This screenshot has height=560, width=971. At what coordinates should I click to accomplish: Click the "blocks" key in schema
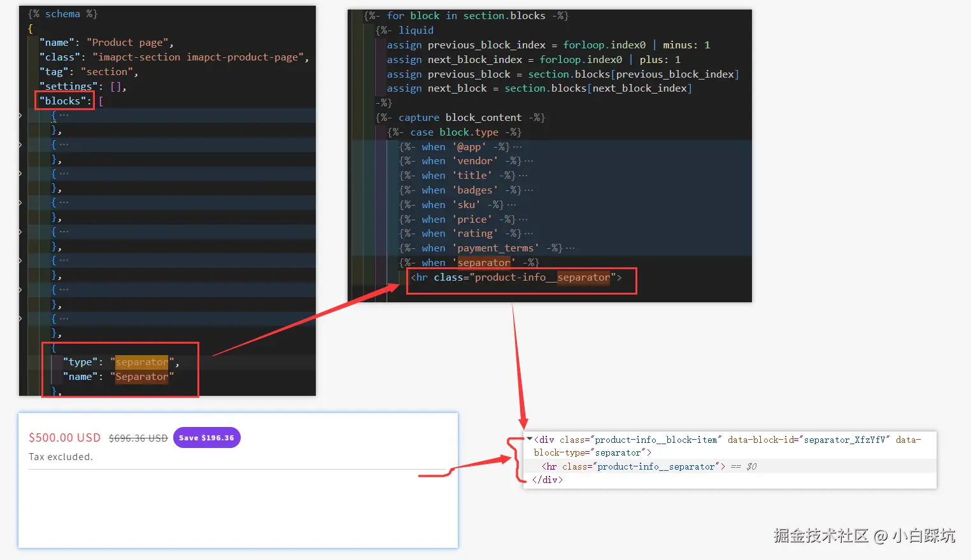coord(62,101)
